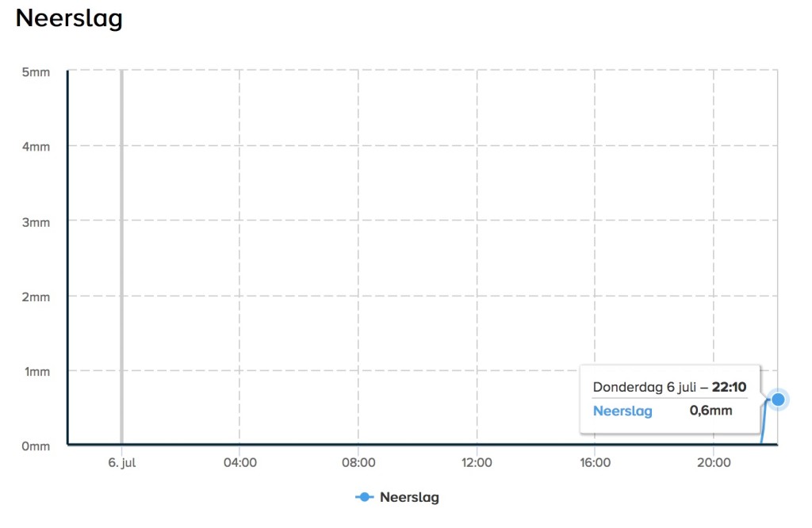Toggle the Neerslag series in the legend
Screen dimensions: 812x528
[397, 497]
